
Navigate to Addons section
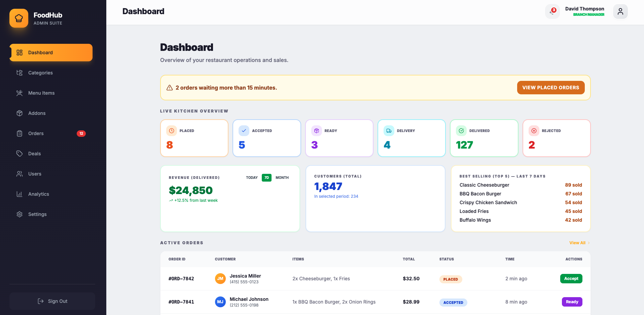click(x=51, y=113)
